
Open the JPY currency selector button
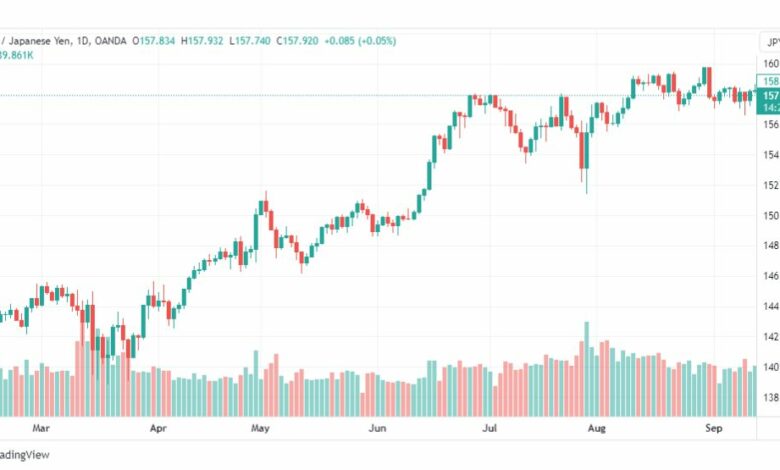point(770,42)
